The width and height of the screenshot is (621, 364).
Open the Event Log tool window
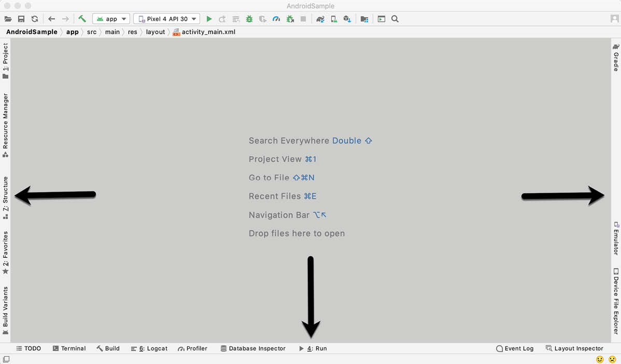(x=515, y=348)
